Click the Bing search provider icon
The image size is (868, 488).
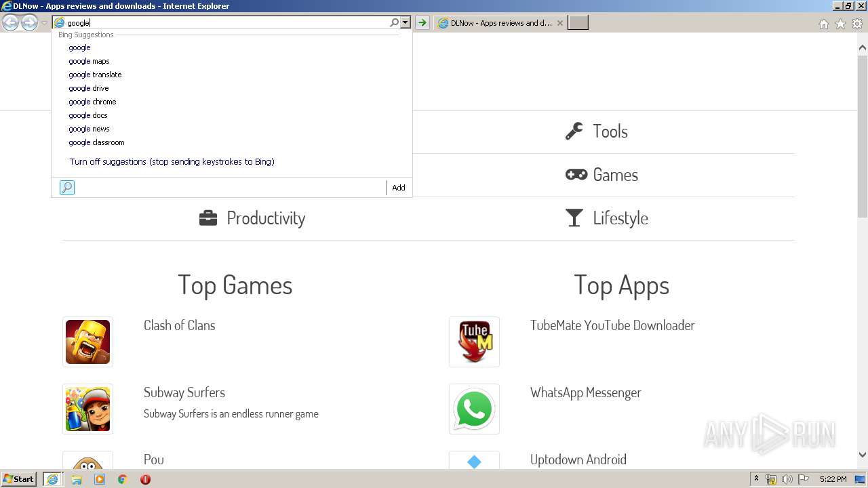[66, 188]
